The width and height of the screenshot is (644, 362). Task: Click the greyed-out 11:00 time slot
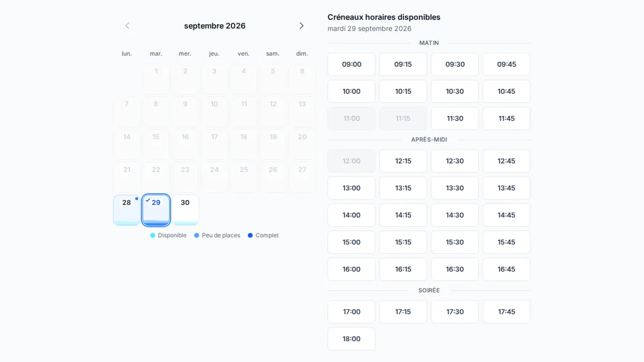(x=352, y=119)
